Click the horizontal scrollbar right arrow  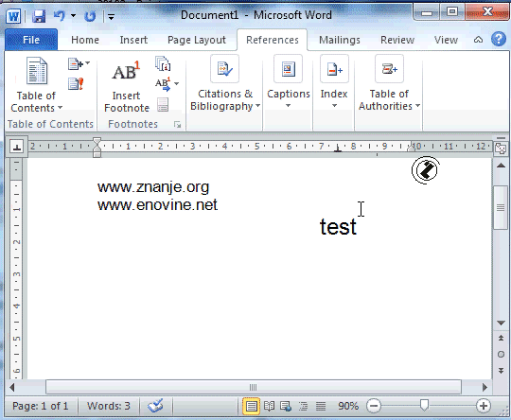(x=485, y=388)
